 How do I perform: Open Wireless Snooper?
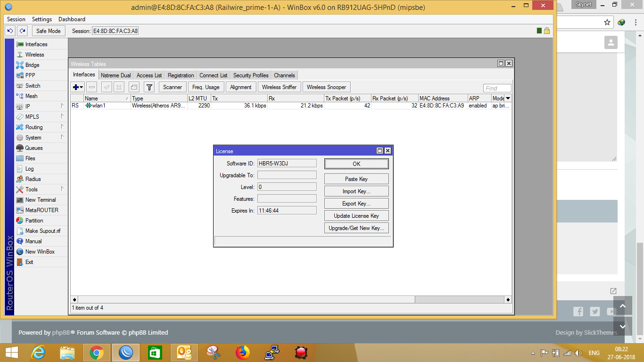(326, 87)
